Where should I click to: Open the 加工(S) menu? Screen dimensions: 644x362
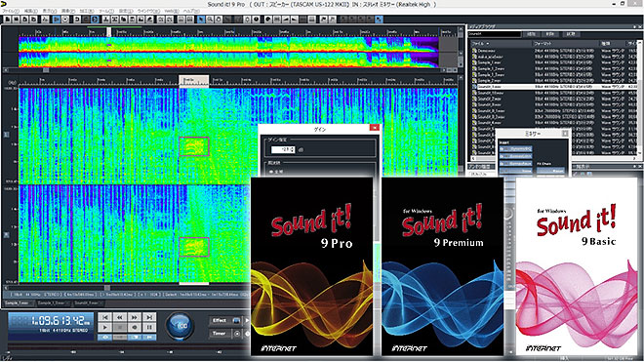87,11
